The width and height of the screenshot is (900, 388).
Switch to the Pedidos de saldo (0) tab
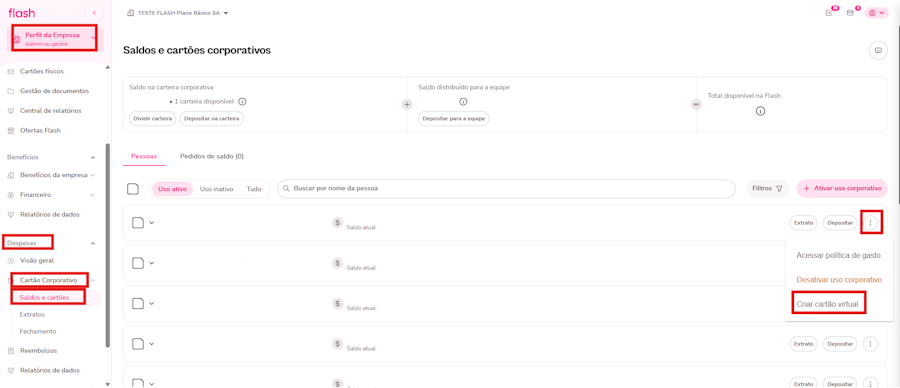tap(212, 156)
